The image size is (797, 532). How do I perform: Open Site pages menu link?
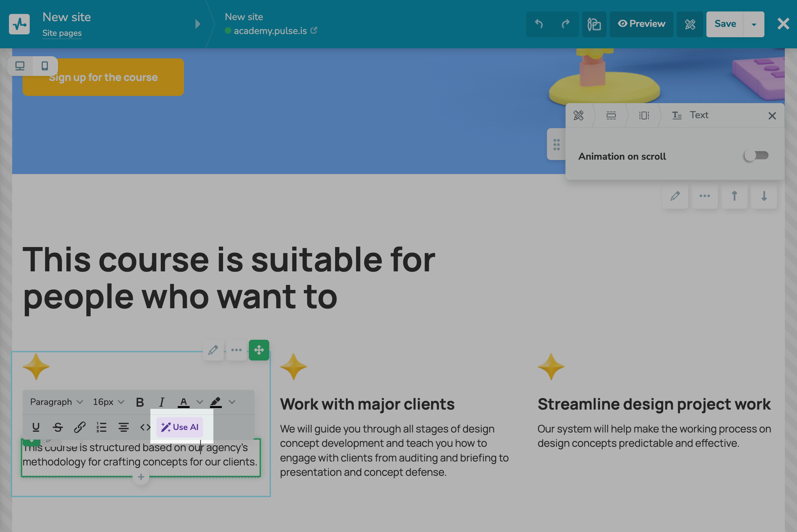pos(62,33)
